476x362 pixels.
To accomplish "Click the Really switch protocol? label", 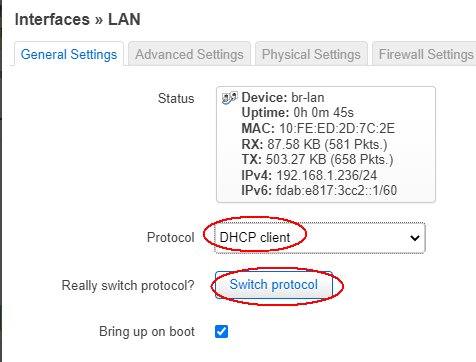I will coord(128,286).
